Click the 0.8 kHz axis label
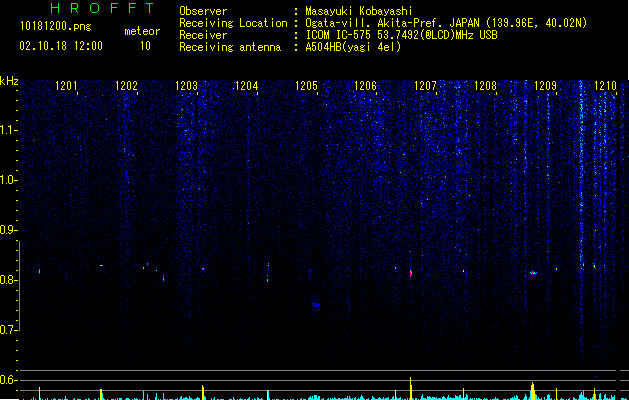This screenshot has width=629, height=400. point(8,280)
